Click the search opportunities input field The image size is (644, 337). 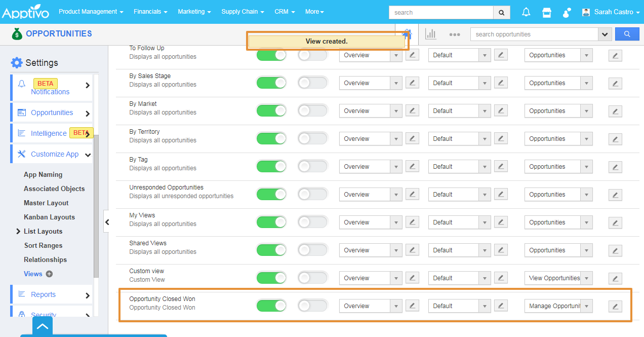click(534, 34)
